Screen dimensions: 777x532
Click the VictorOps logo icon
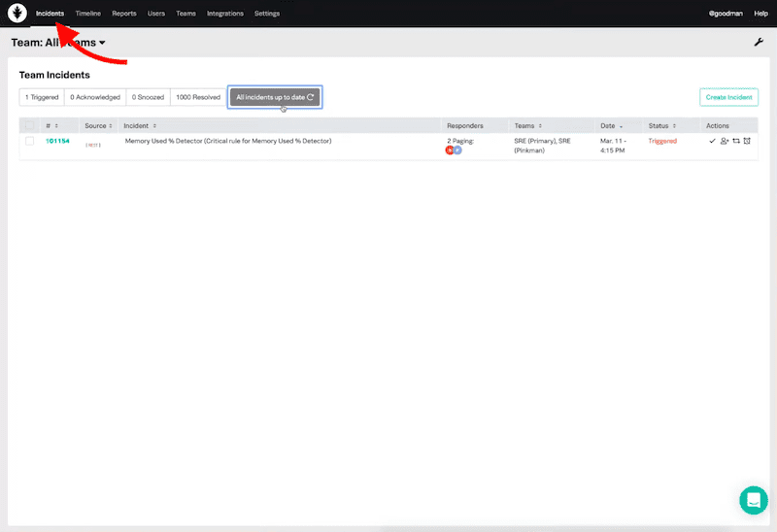(17, 14)
